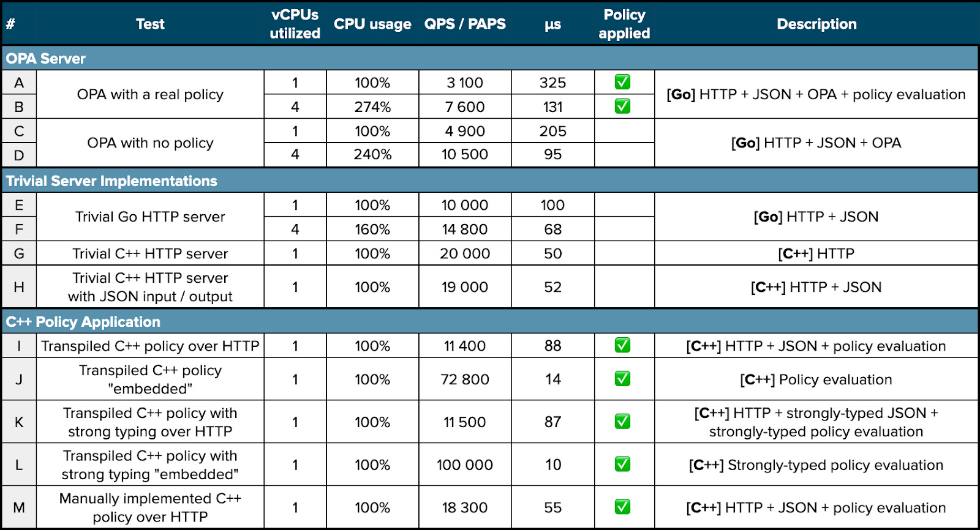980x530 pixels.
Task: Click the 'QPS / PAPS' column header
Action: click(465, 24)
